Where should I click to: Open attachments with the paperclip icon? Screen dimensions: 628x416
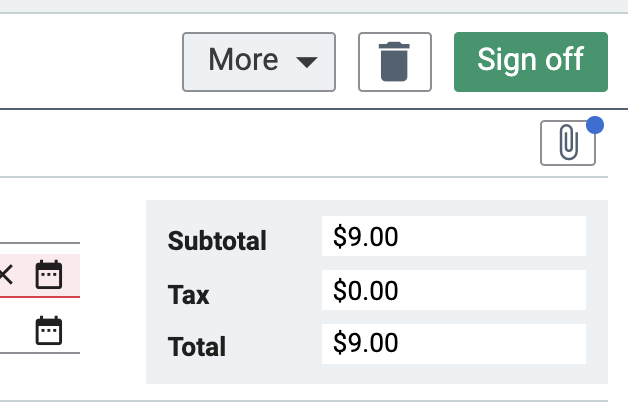pos(567,143)
